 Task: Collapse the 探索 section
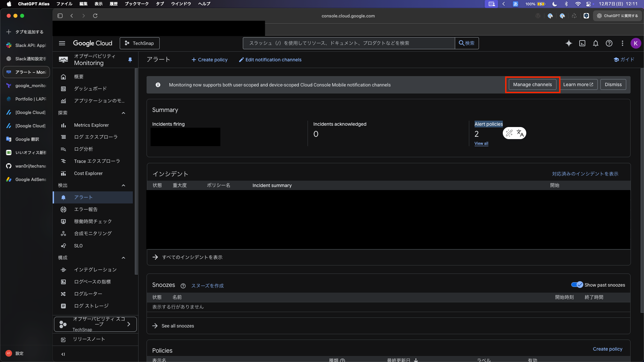[123, 113]
